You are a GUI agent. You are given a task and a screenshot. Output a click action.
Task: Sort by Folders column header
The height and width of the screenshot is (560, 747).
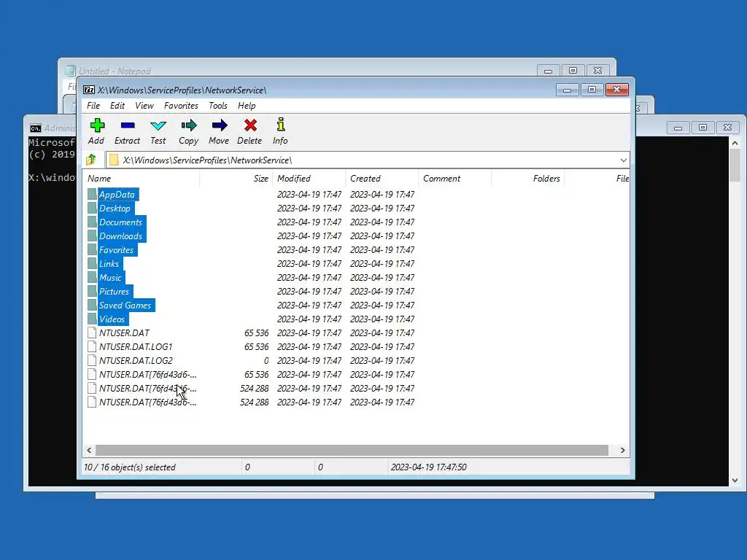click(528, 179)
